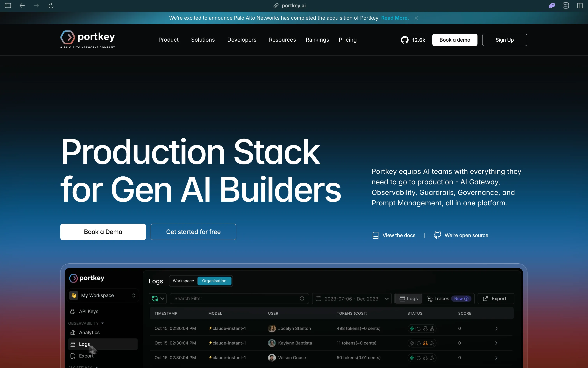Click the 498 tokens(~0 cents) cell
This screenshot has height=368, width=588.
point(358,329)
